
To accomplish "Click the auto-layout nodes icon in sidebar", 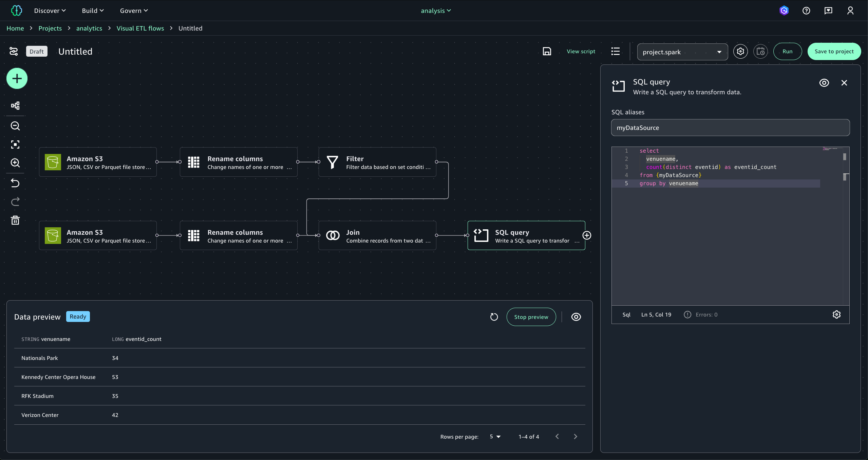I will (x=15, y=106).
